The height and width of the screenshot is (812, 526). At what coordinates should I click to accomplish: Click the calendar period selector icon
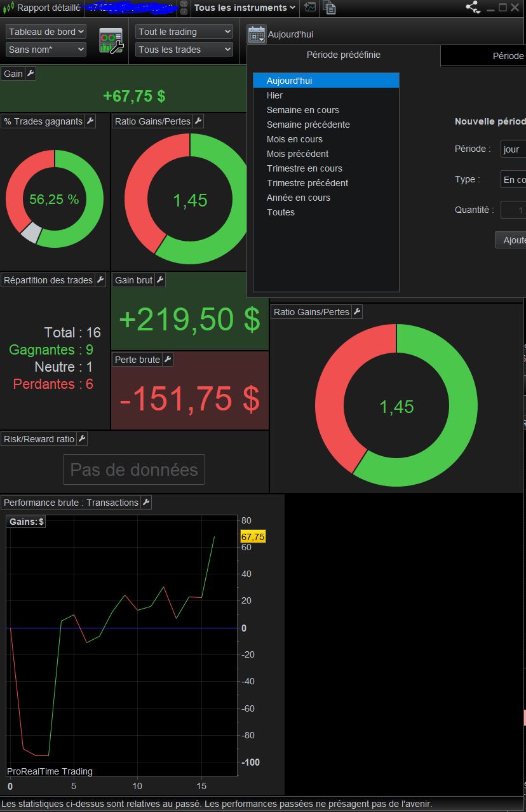point(256,34)
